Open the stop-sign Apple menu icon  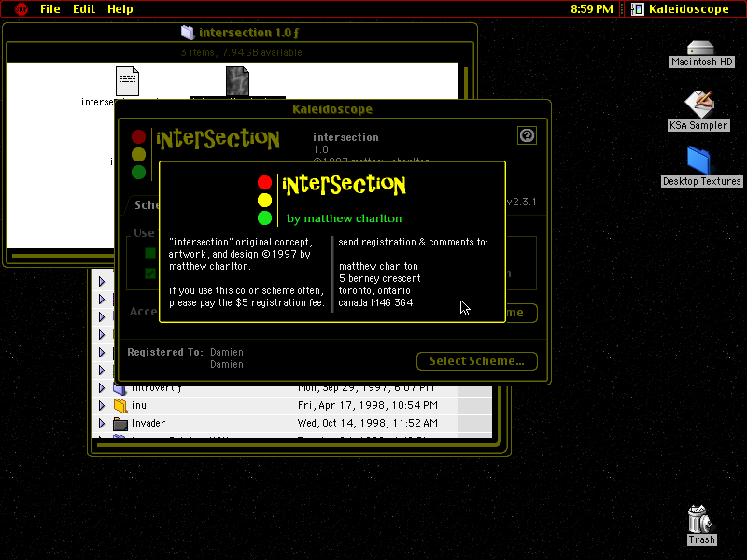click(x=21, y=9)
